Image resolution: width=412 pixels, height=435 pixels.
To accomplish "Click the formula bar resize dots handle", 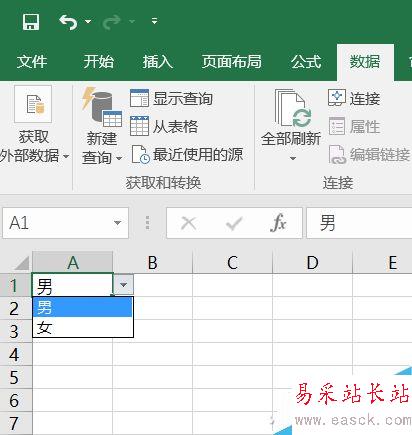I will tap(147, 223).
